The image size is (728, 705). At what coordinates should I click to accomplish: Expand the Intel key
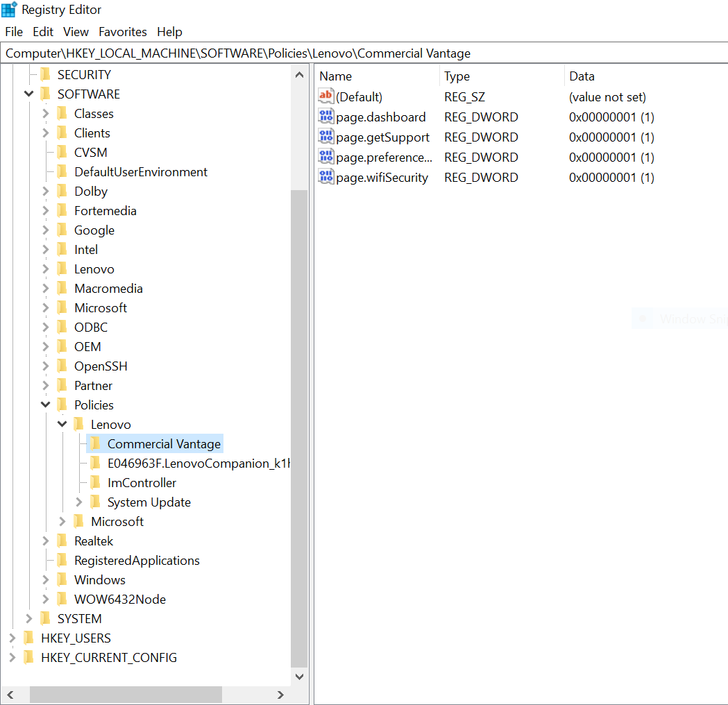point(46,249)
